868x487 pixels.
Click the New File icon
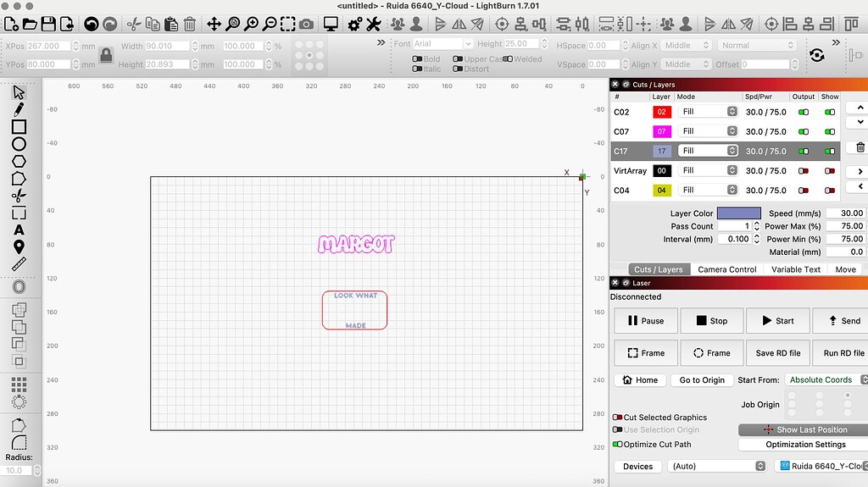click(x=11, y=24)
